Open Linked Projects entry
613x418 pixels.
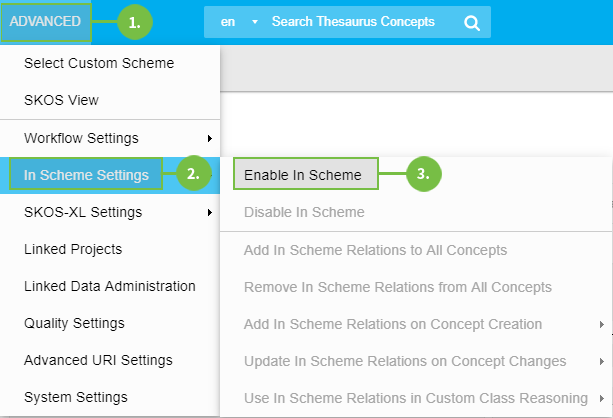click(73, 249)
